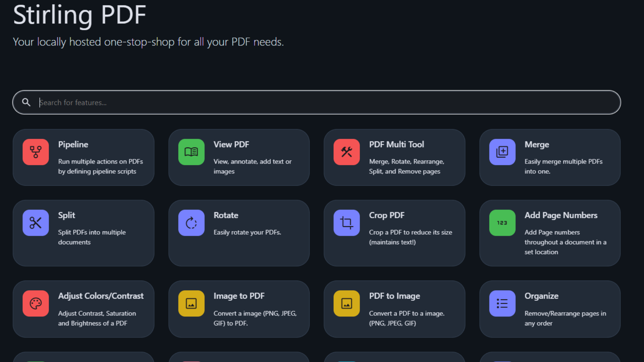Screen dimensions: 644x362
Task: Click the Merge stacked-plus icon
Action: click(x=502, y=152)
